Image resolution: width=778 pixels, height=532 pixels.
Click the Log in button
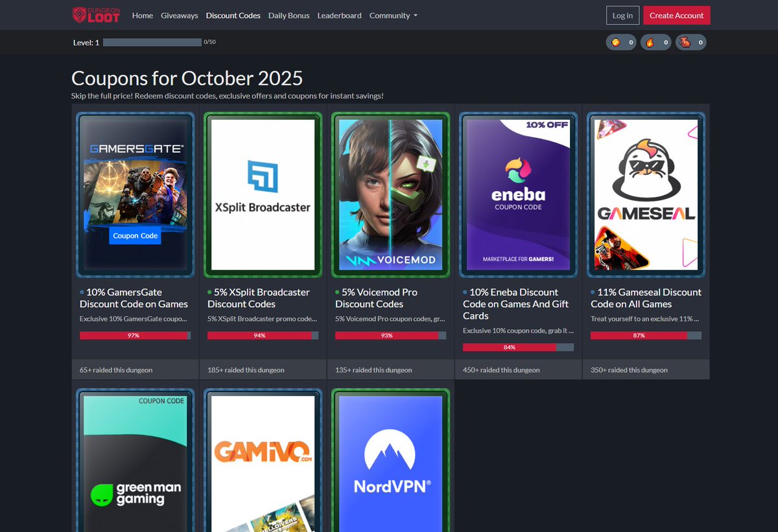click(622, 16)
